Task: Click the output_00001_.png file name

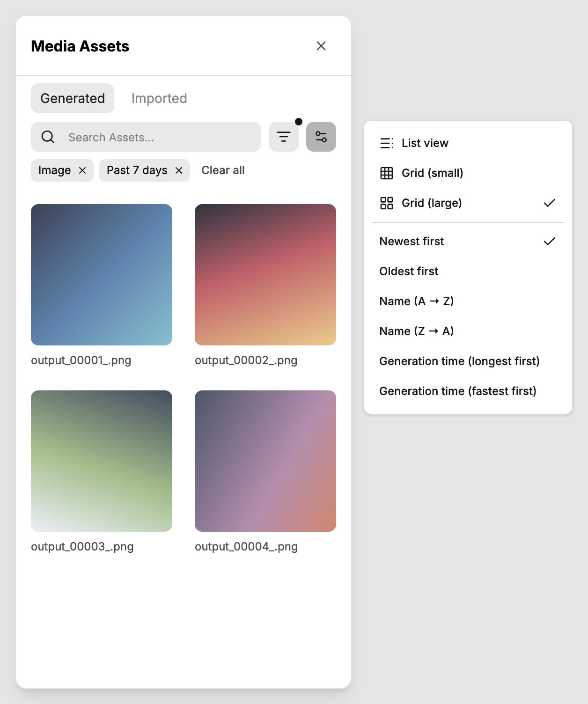Action: coord(81,360)
